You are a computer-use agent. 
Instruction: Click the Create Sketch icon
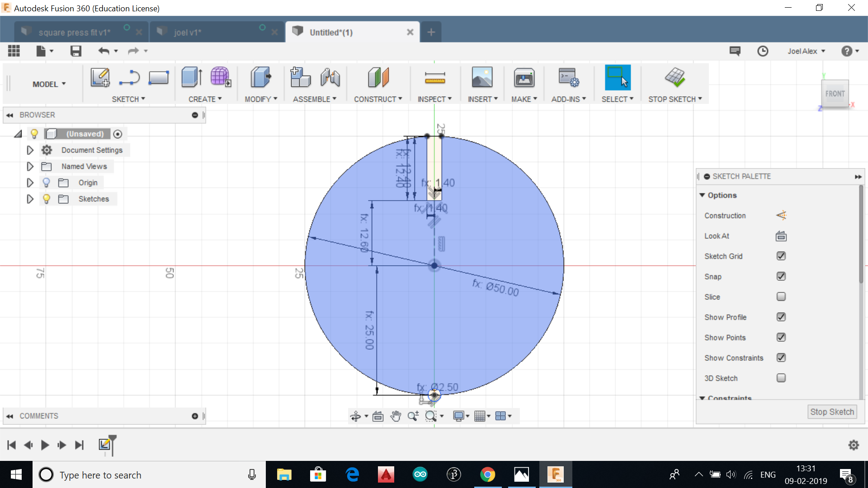tap(100, 78)
